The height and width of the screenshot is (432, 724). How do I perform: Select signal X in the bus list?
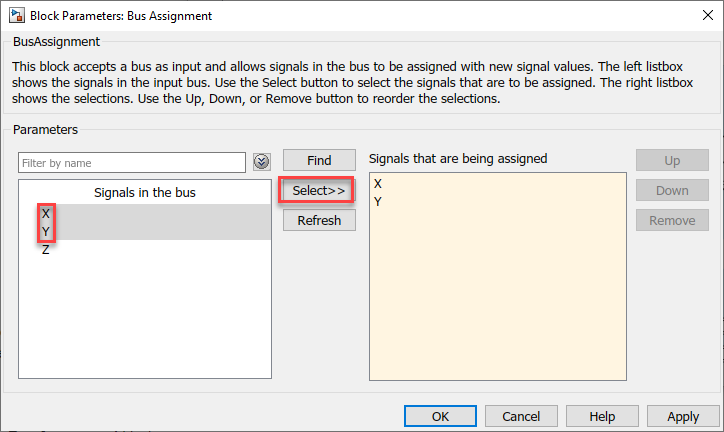[x=46, y=214]
